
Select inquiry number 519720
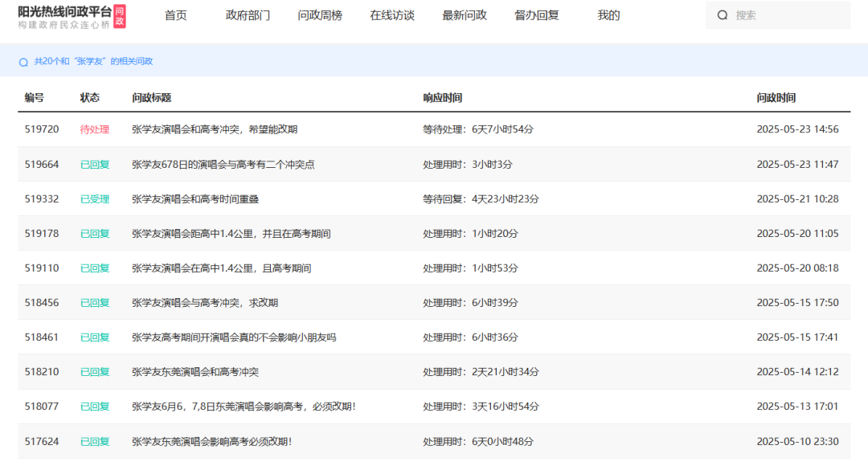[42, 129]
